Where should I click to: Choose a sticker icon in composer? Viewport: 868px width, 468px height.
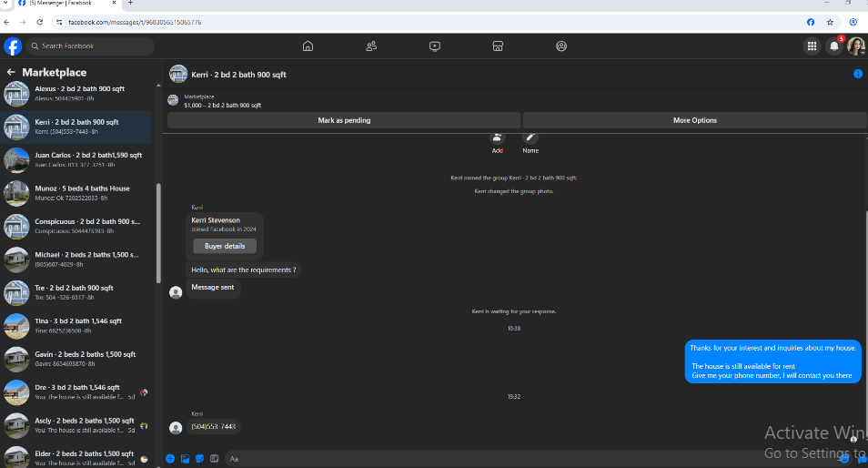200,459
